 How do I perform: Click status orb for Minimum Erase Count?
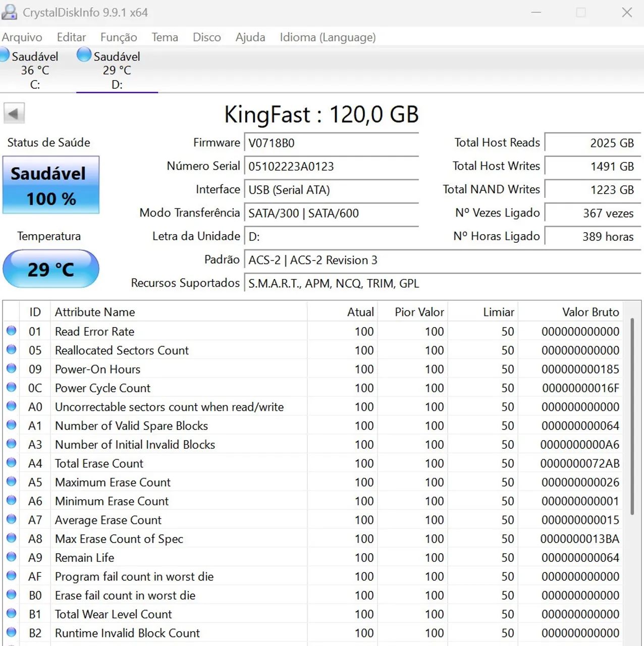click(11, 501)
